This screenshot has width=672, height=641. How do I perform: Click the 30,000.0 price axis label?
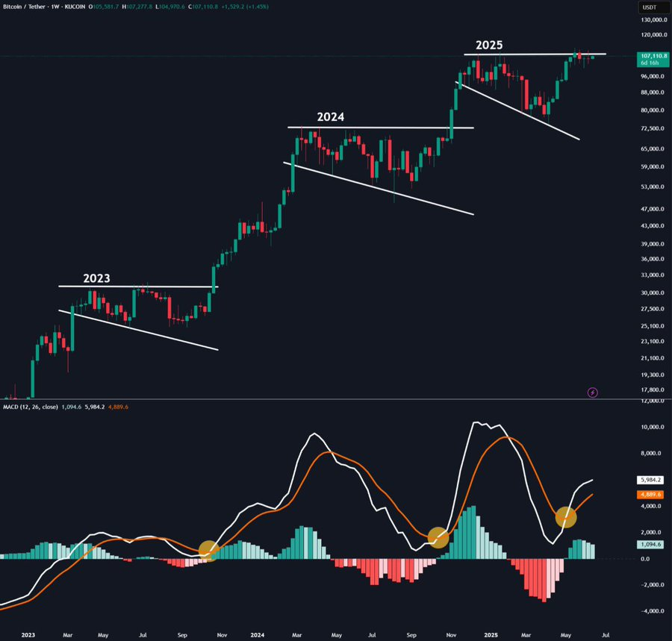point(653,293)
